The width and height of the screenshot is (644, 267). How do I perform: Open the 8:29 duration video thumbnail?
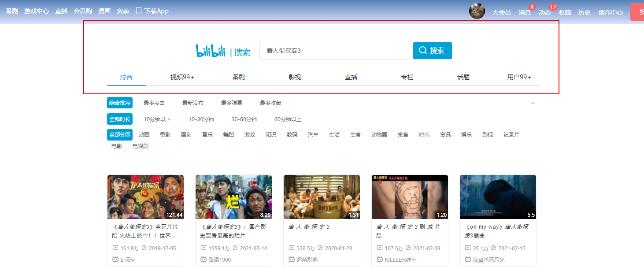pyautogui.click(x=233, y=197)
